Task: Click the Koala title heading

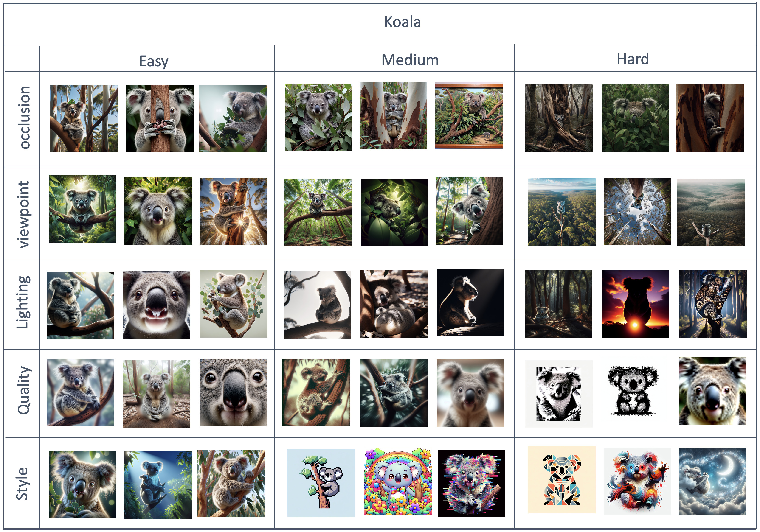Action: (x=402, y=22)
